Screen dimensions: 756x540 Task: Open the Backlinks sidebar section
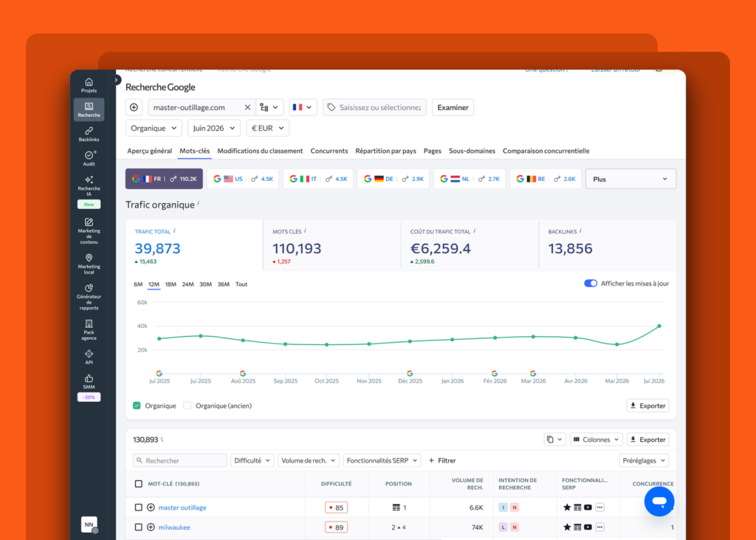click(x=89, y=134)
